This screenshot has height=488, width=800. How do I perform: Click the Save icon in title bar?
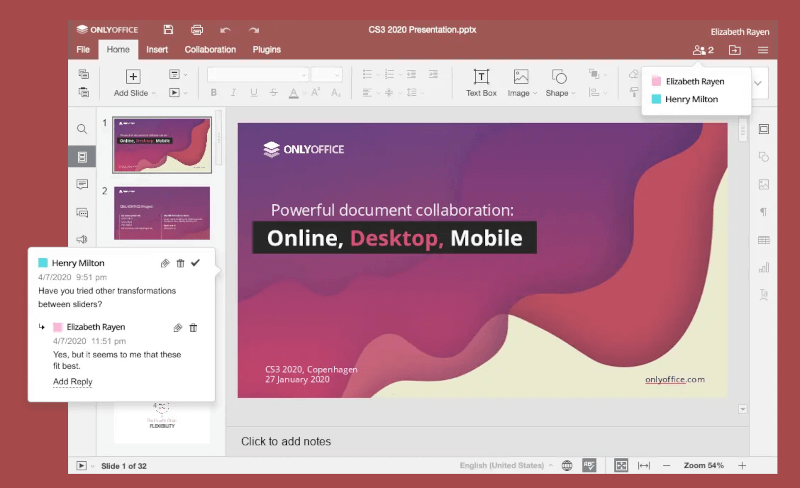pos(168,30)
